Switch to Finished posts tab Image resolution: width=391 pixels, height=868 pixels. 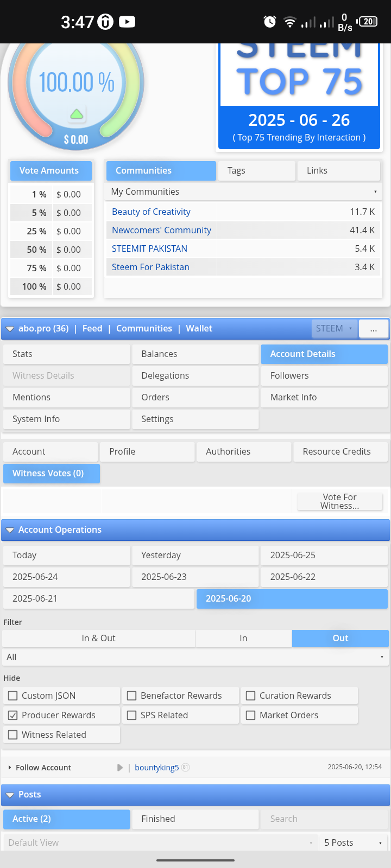[x=195, y=819]
